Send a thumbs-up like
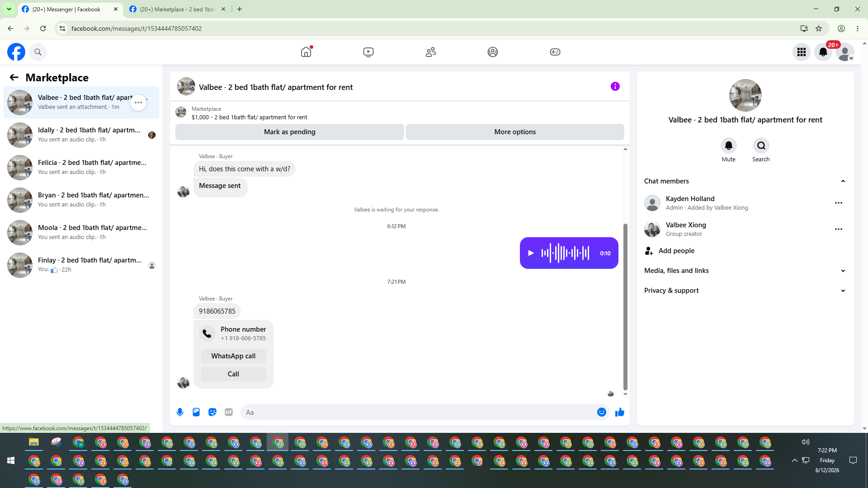This screenshot has height=488, width=868. pos(620,412)
